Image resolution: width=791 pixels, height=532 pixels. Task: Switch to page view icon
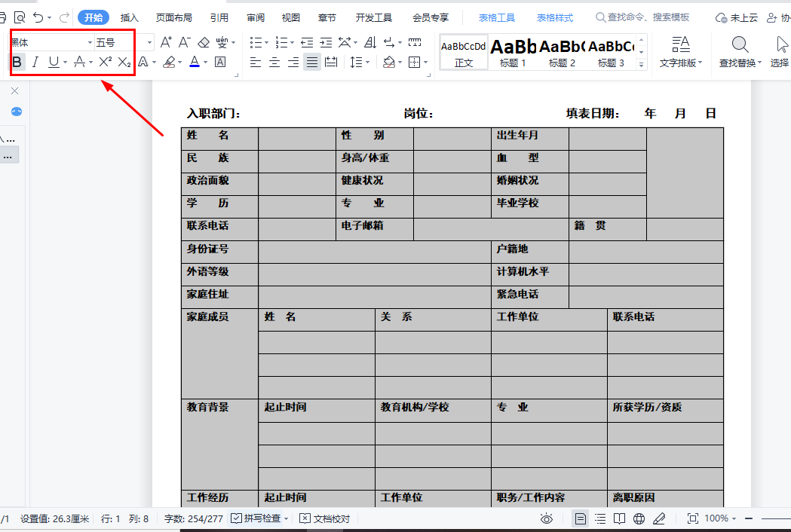coord(580,518)
